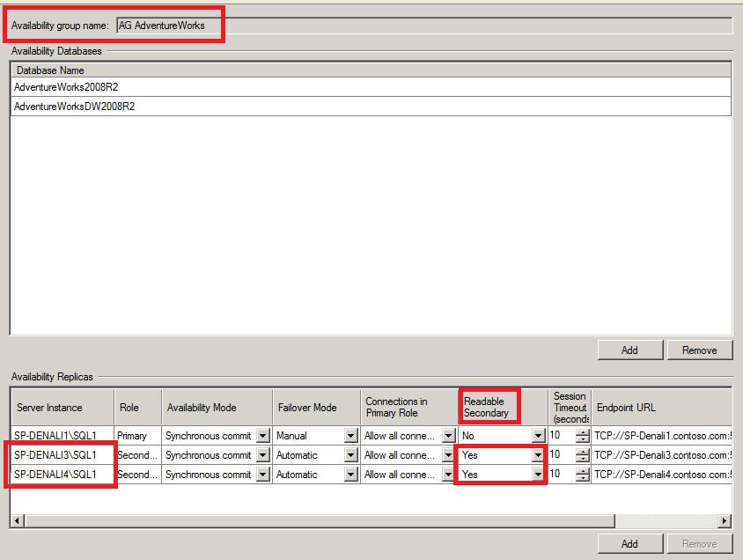Click the Remove button under Availability Replicas
This screenshot has width=743, height=560.
tap(699, 543)
